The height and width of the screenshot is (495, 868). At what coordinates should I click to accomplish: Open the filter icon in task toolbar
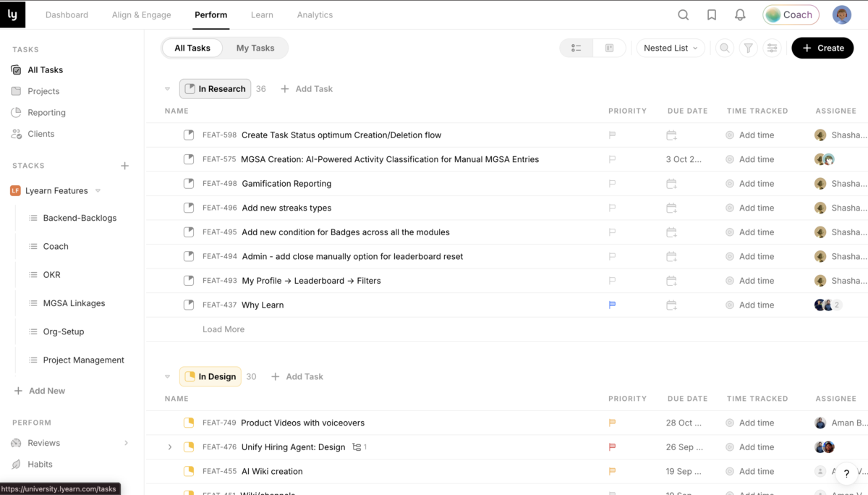pyautogui.click(x=749, y=48)
